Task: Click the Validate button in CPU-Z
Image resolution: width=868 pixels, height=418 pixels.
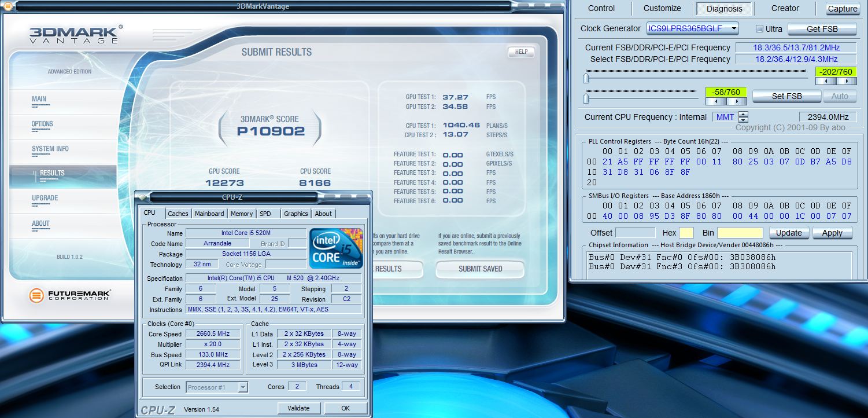Action: pyautogui.click(x=298, y=408)
